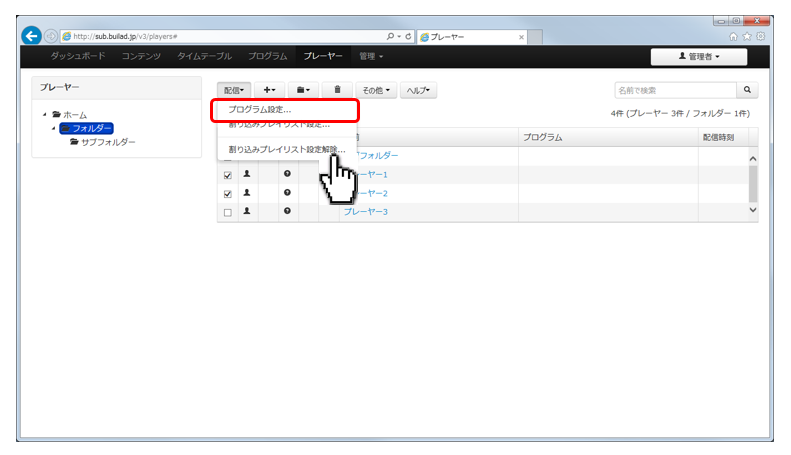Expand the その他 dropdown button
The width and height of the screenshot is (791, 455).
(376, 90)
